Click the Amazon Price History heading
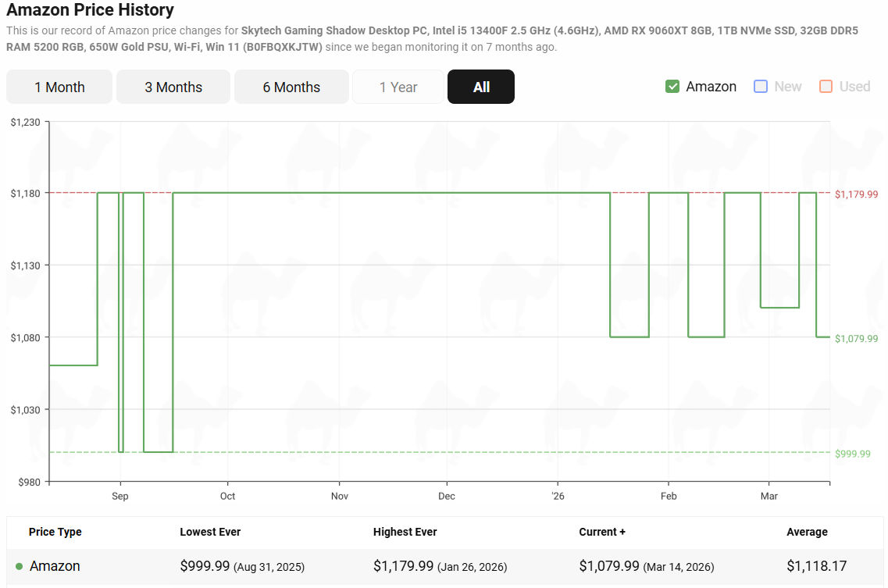This screenshot has height=588, width=888. coord(91,10)
